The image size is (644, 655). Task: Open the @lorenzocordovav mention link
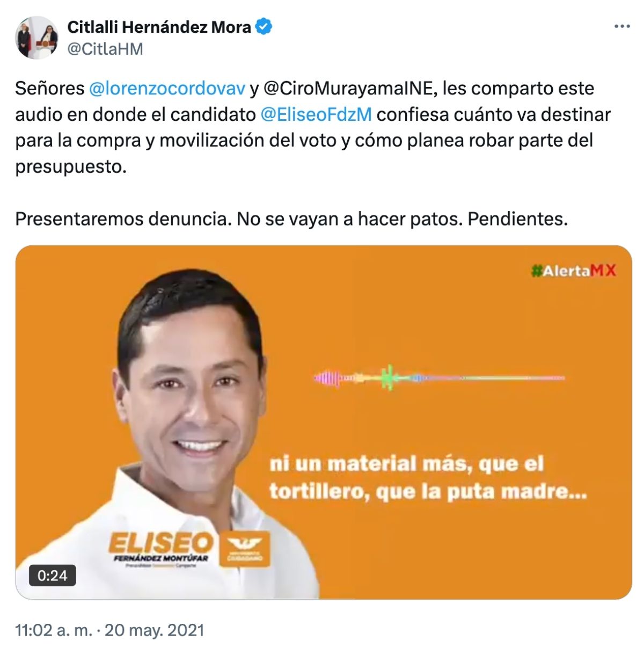tap(167, 88)
